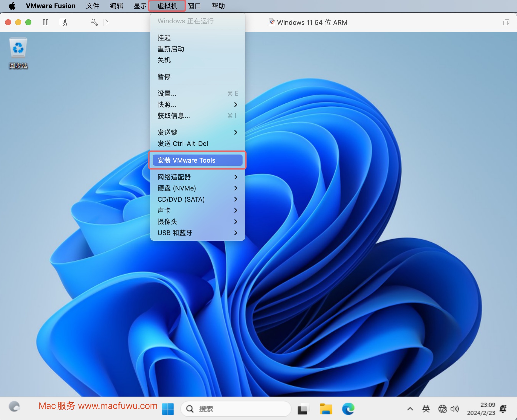The width and height of the screenshot is (517, 420).
Task: Open the notification bell icon
Action: coord(503,409)
